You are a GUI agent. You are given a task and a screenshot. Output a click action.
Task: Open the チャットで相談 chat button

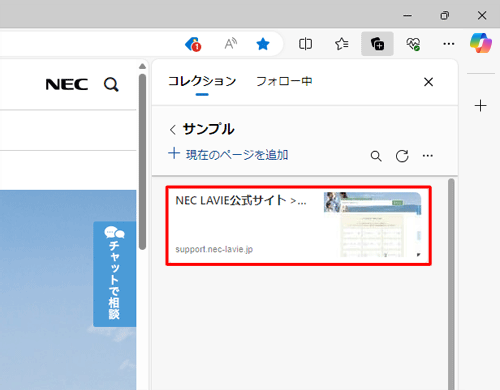tap(114, 274)
